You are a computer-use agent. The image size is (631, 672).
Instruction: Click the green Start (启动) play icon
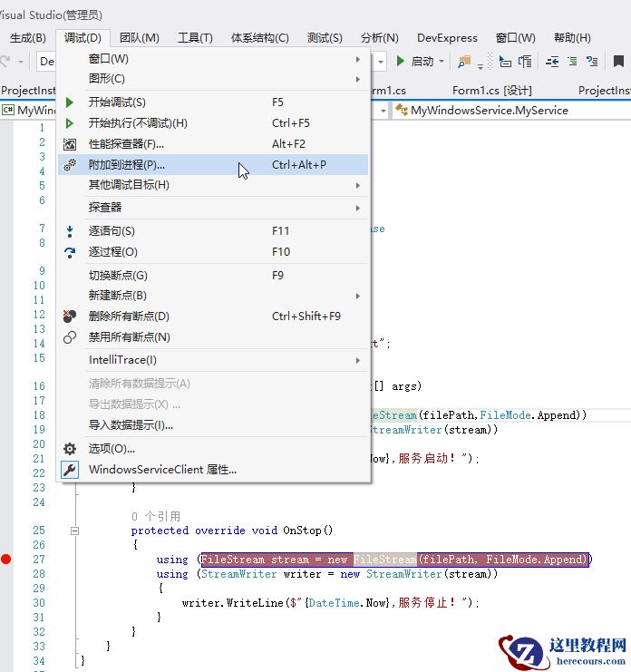(401, 62)
